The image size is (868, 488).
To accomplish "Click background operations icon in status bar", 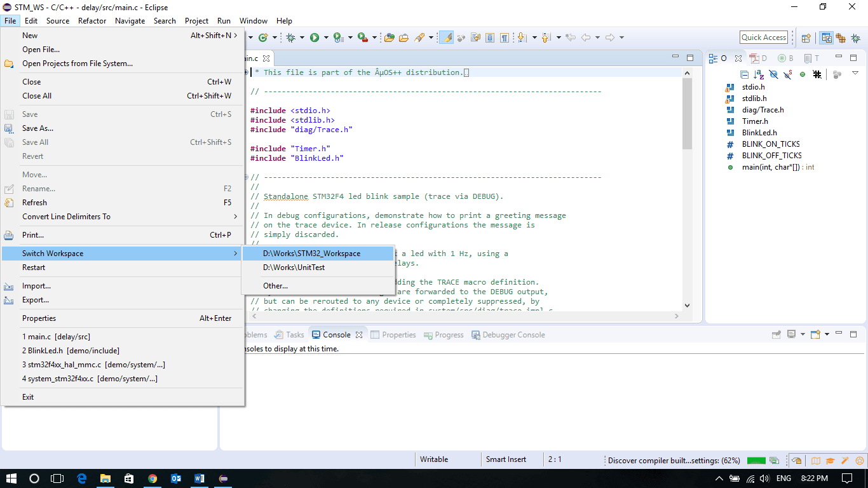I will [x=774, y=461].
